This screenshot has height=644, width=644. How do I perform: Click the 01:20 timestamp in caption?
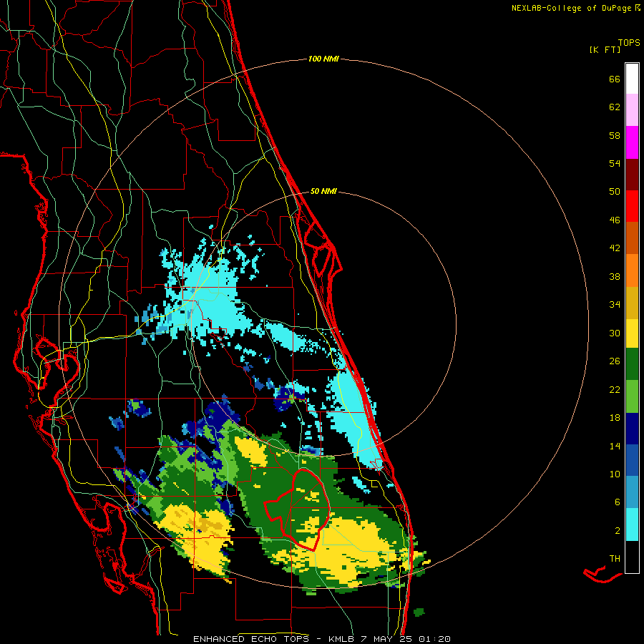point(434,639)
